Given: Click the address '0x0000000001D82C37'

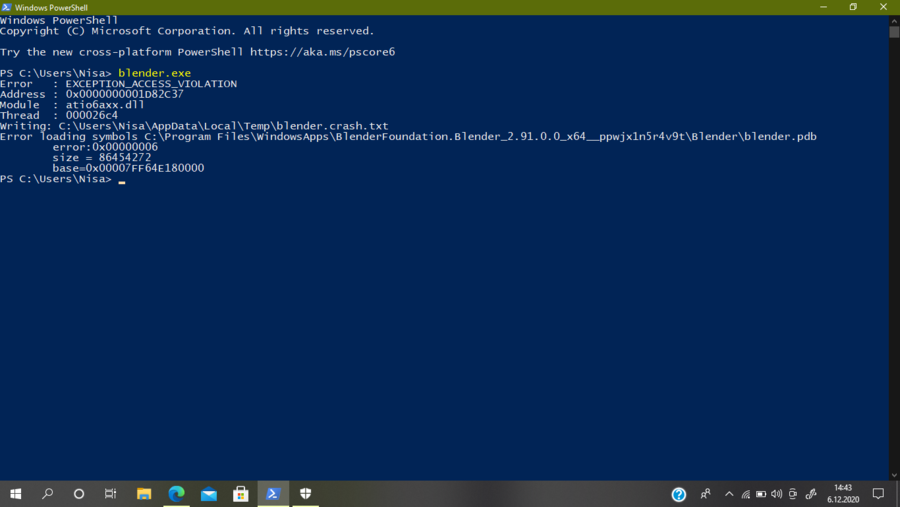Looking at the screenshot, I should pos(125,94).
